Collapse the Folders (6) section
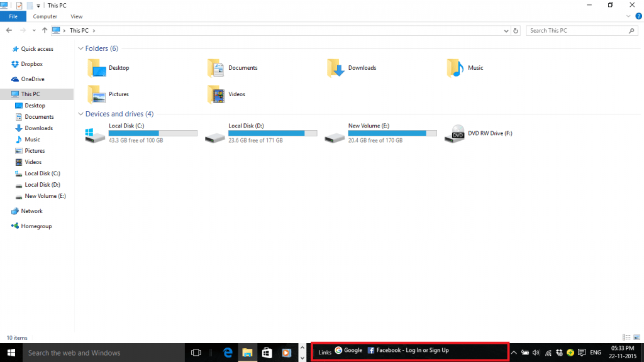Screen dimensions: 644x362 (80, 48)
